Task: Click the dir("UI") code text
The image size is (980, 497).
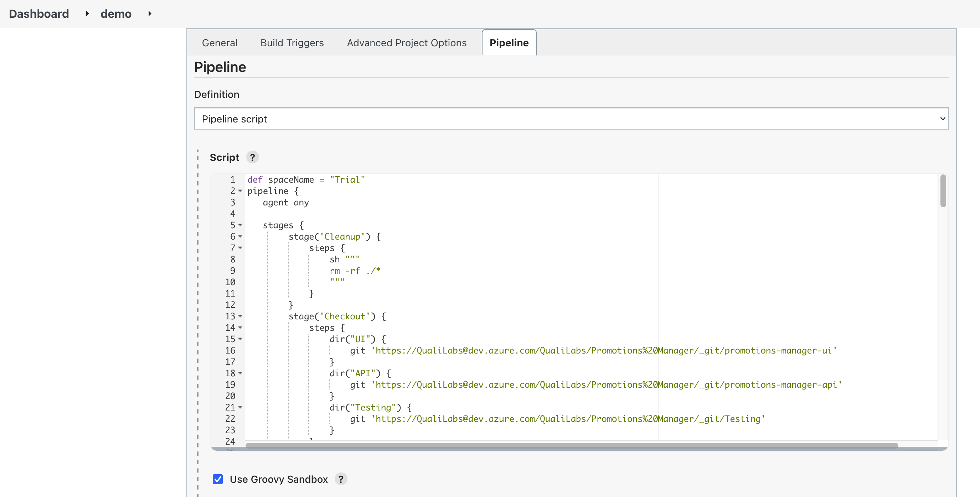Action: click(357, 339)
